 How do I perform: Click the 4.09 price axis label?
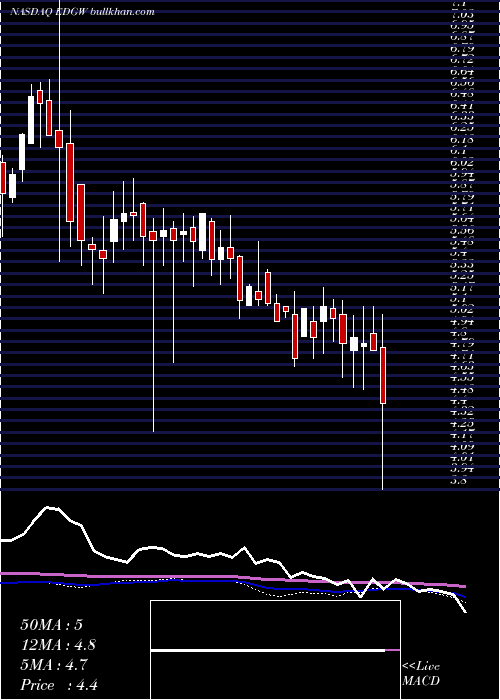462,446
